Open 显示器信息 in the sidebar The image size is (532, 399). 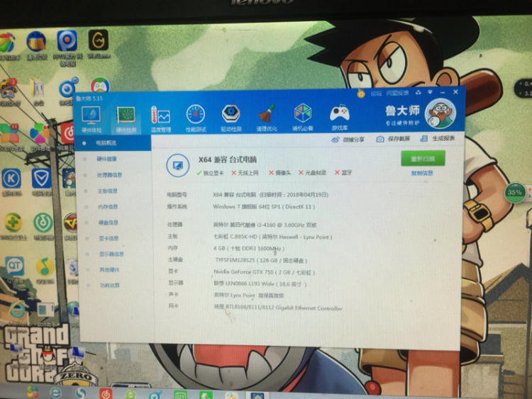pyautogui.click(x=111, y=254)
